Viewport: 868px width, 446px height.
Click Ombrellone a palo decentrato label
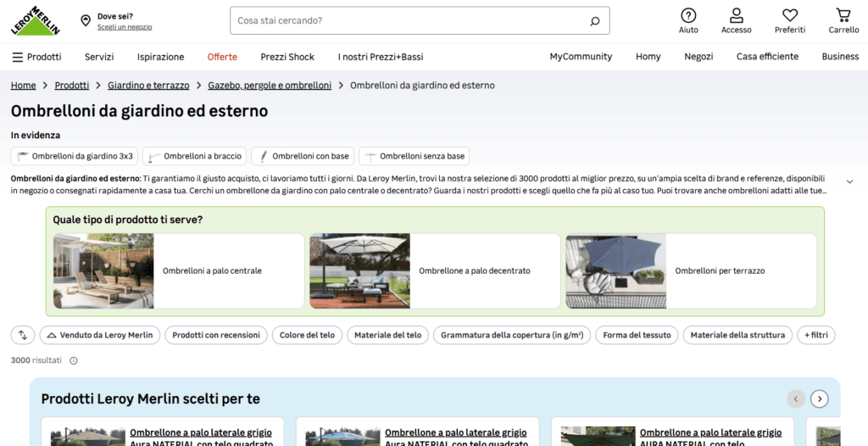(475, 271)
